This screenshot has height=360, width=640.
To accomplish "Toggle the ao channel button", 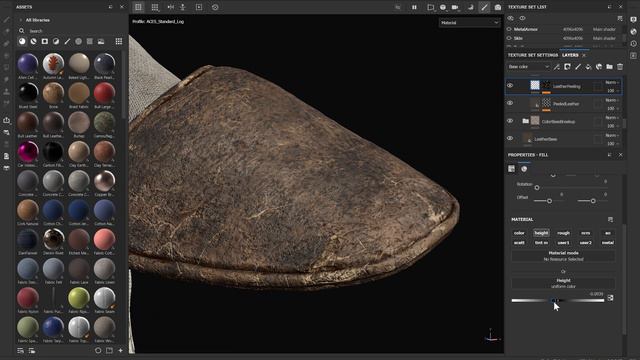I will tap(608, 233).
